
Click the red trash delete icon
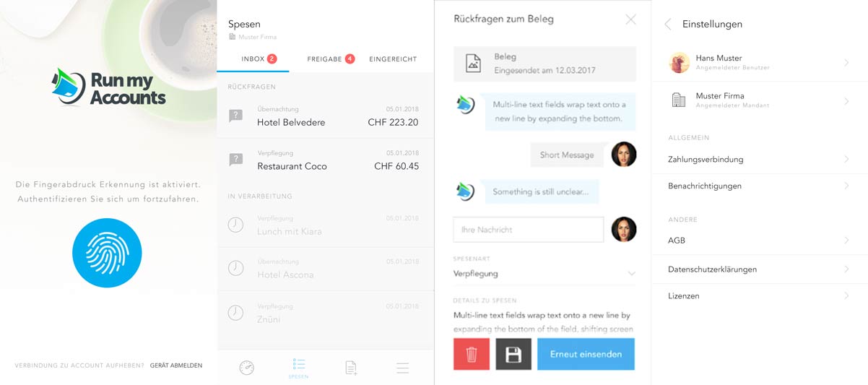(472, 355)
